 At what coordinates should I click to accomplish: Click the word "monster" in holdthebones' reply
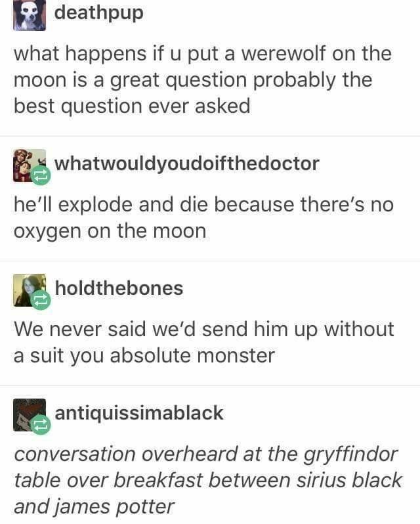tap(236, 356)
